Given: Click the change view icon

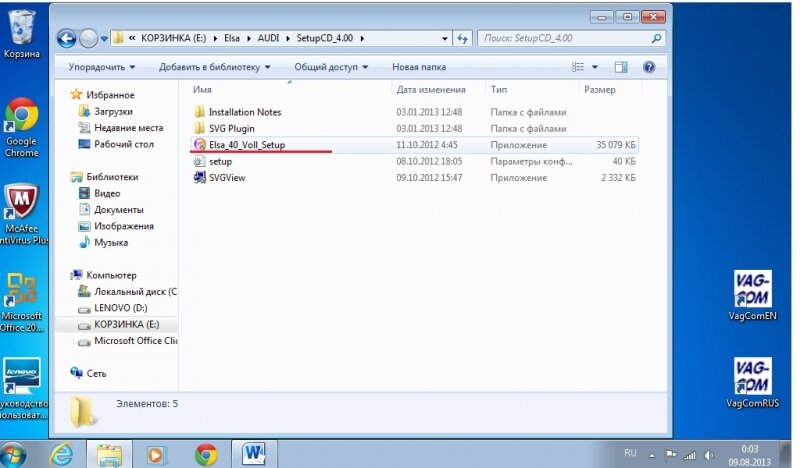Looking at the screenshot, I should (x=578, y=67).
